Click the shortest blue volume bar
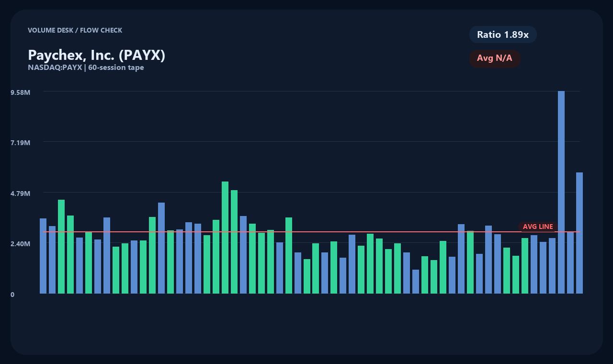Image resolution: width=613 pixels, height=364 pixels. (x=416, y=282)
